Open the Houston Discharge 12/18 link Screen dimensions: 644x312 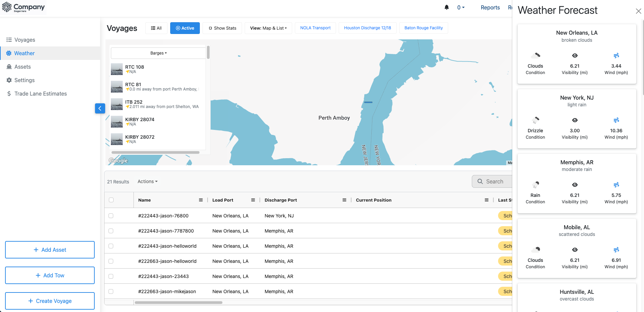[x=367, y=28]
